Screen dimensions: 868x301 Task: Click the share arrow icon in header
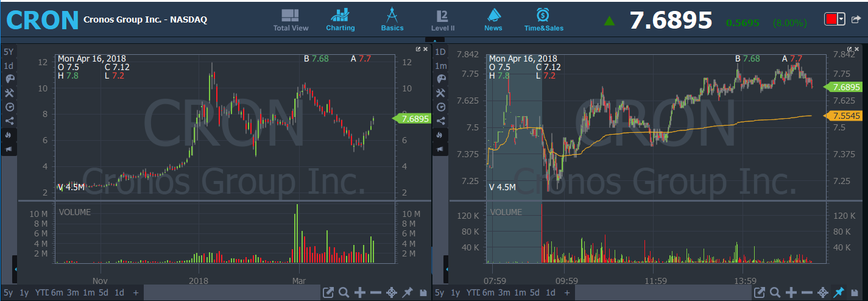tap(856, 19)
